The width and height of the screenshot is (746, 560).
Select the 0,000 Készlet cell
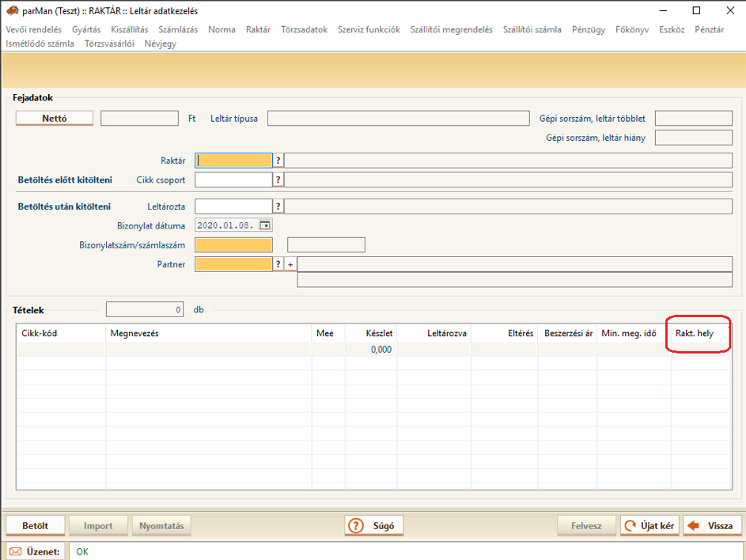coord(371,350)
